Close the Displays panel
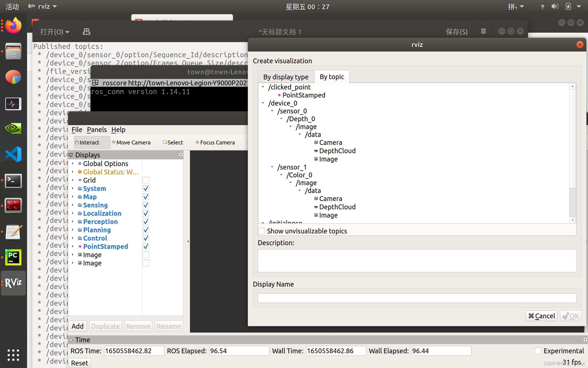588x368 pixels. [181, 155]
